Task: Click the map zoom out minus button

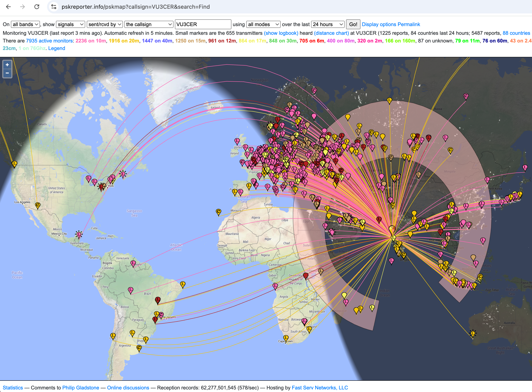Action: click(7, 73)
